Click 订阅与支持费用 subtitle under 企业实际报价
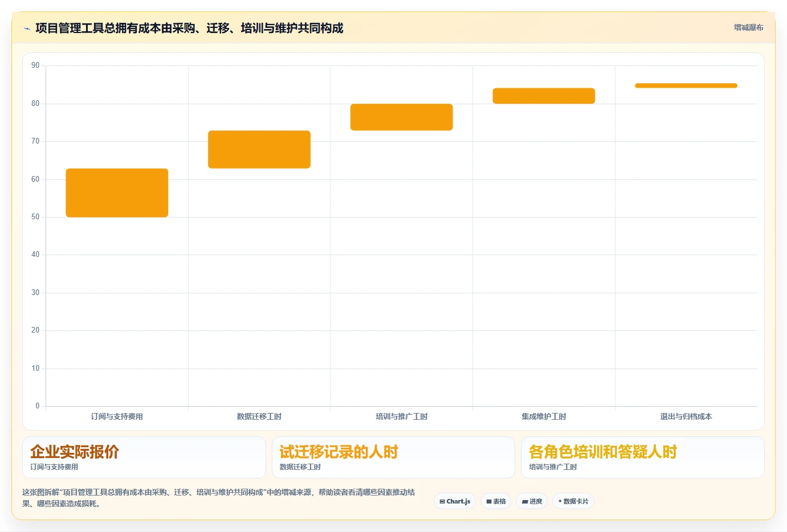Viewport: 787px width, 532px height. (x=54, y=467)
